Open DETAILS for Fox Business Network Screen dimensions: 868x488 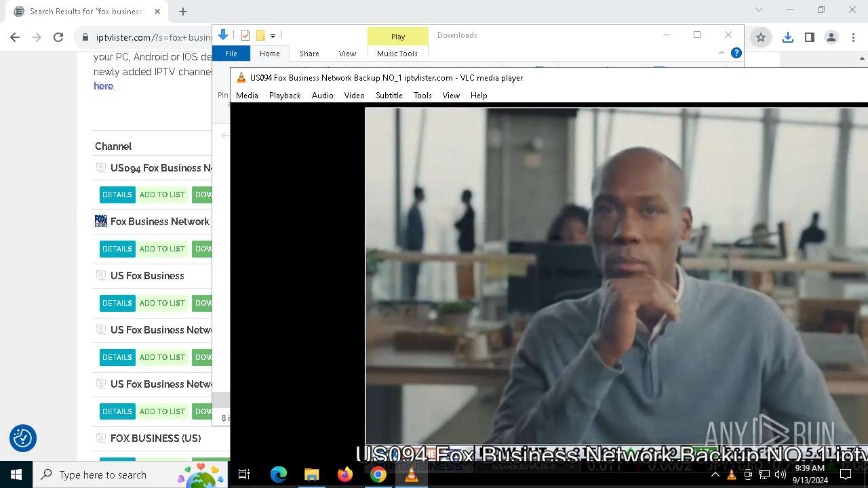(117, 249)
